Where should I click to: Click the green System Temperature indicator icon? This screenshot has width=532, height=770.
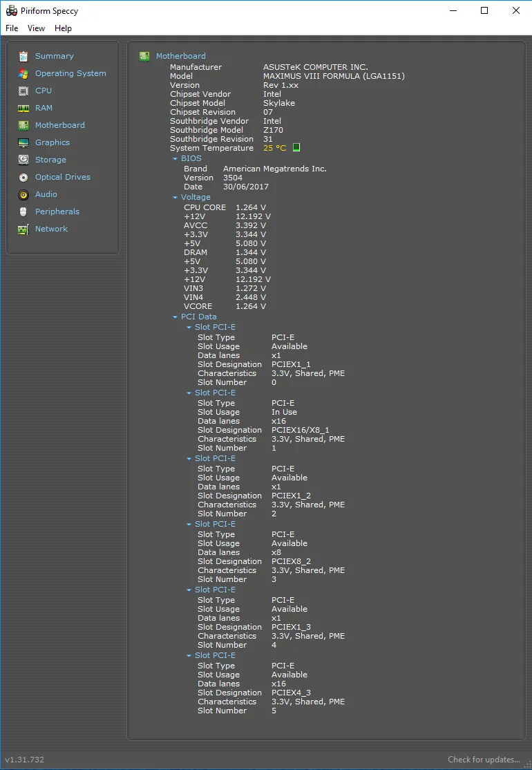(x=296, y=147)
